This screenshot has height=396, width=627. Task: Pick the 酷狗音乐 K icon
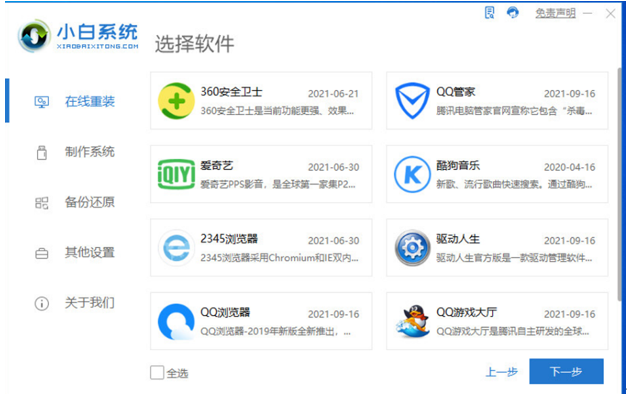click(x=412, y=174)
